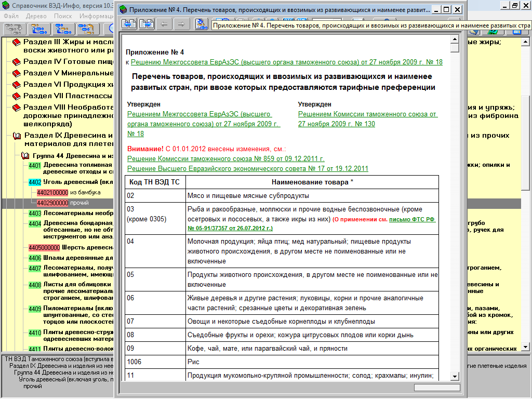The height and width of the screenshot is (399, 532).
Task: Click table cell 'Кофе, чай, мате'
Action: click(312, 349)
